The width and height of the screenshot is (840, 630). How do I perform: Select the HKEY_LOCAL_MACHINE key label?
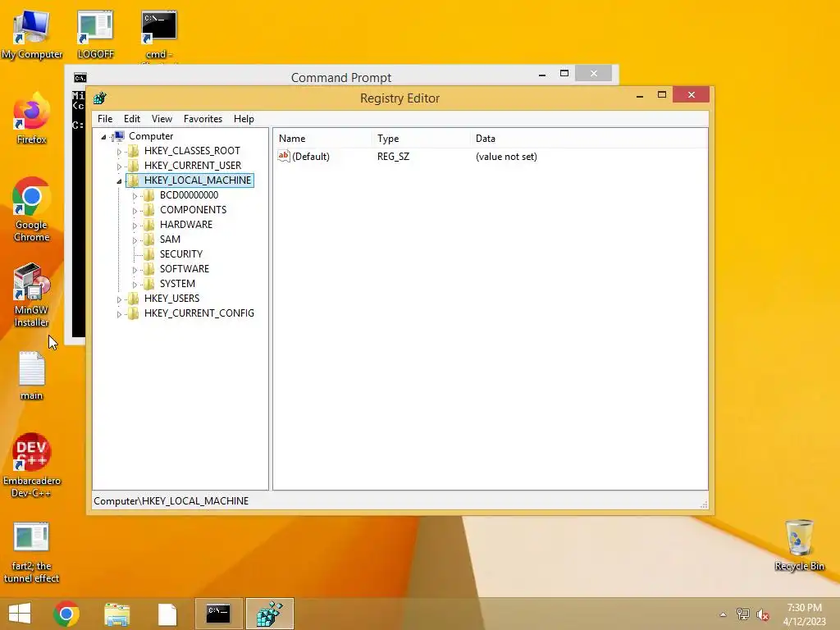198,180
